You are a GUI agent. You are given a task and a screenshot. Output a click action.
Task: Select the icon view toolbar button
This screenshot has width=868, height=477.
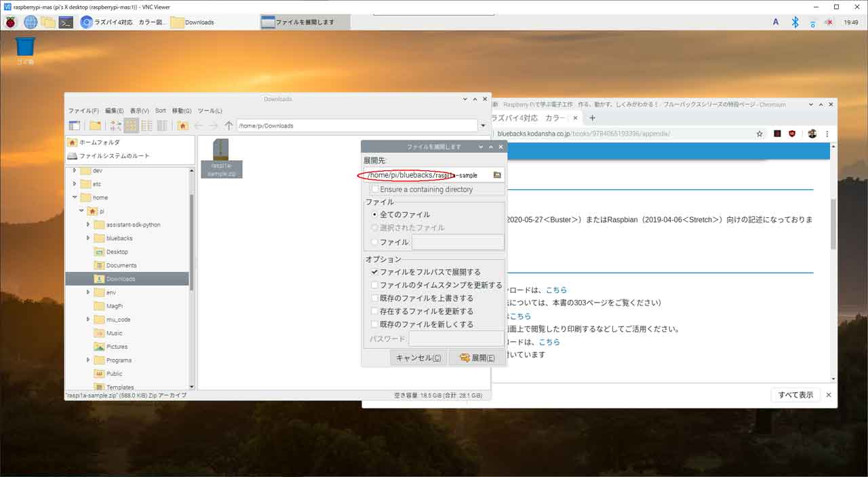[131, 126]
